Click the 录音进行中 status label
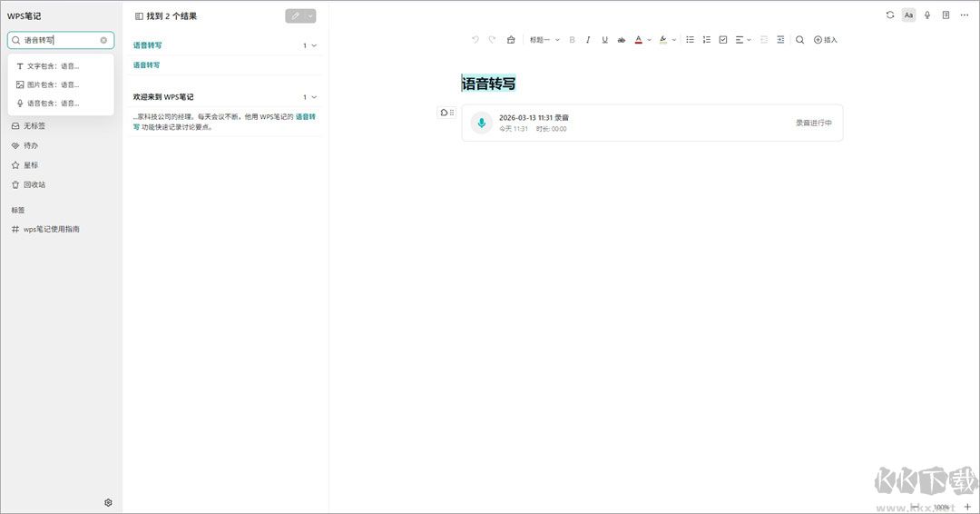This screenshot has height=514, width=980. [813, 124]
